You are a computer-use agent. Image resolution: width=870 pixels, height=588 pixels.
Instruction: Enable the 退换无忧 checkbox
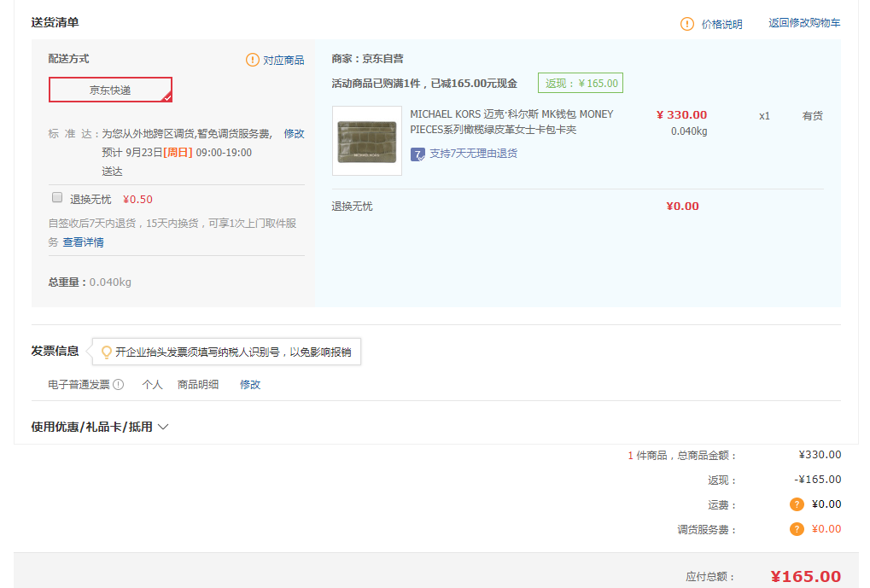[58, 198]
